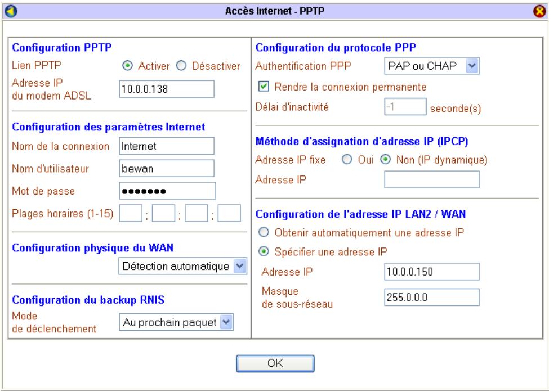Click the LAN2/WAN Adresse IP field
Viewport: 549px width, 392px height.
pos(432,272)
